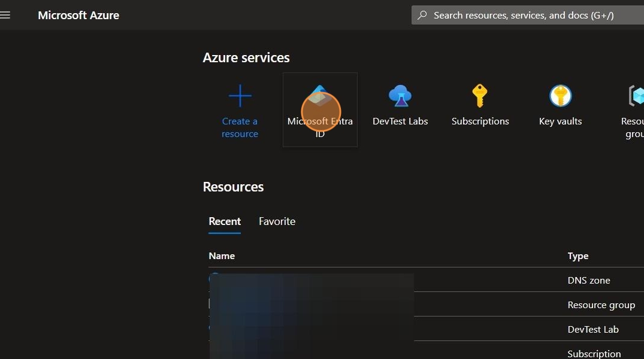The height and width of the screenshot is (359, 644).
Task: Select the Subscription type cell
Action: [x=594, y=354]
